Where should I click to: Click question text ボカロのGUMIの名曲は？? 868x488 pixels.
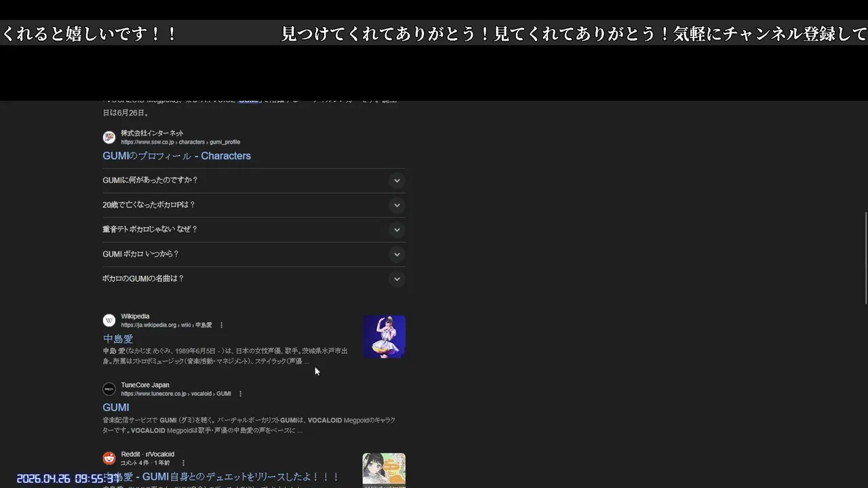coord(143,279)
